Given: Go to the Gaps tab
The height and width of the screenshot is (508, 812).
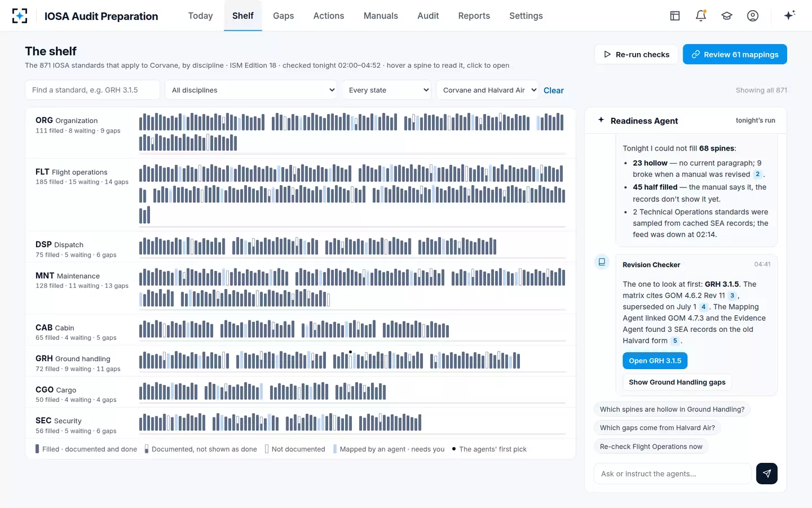Looking at the screenshot, I should pos(284,16).
